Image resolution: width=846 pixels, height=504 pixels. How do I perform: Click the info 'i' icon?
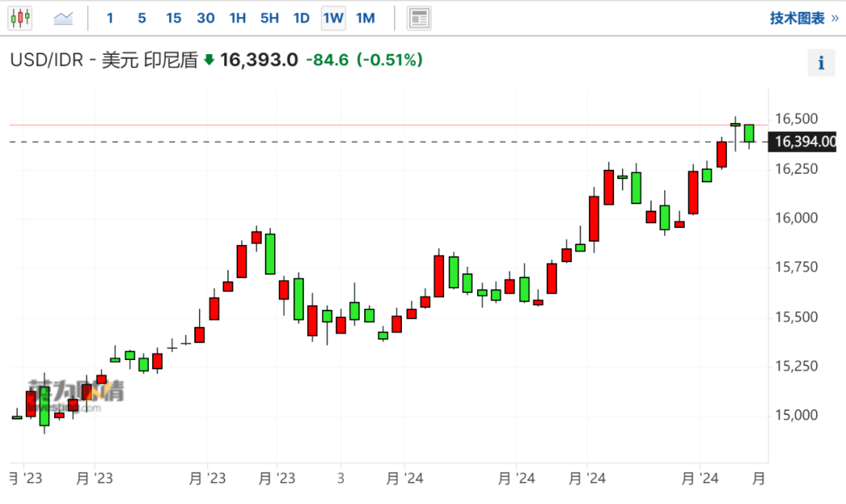click(x=821, y=63)
